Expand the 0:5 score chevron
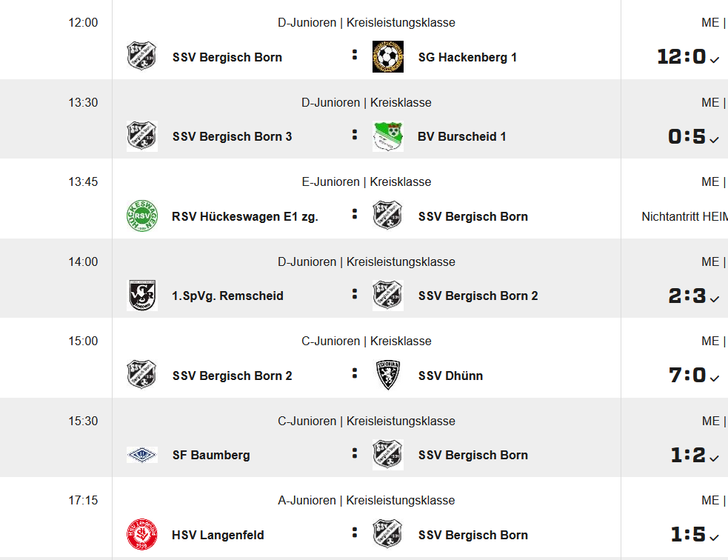The height and width of the screenshot is (560, 728). point(715,139)
